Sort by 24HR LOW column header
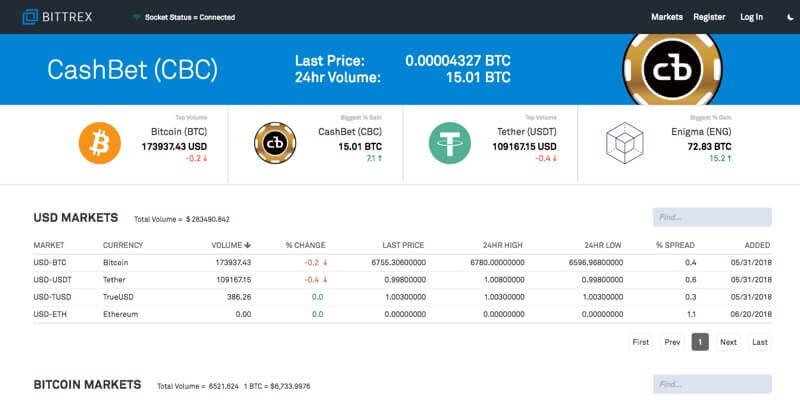800x400 pixels. point(603,245)
